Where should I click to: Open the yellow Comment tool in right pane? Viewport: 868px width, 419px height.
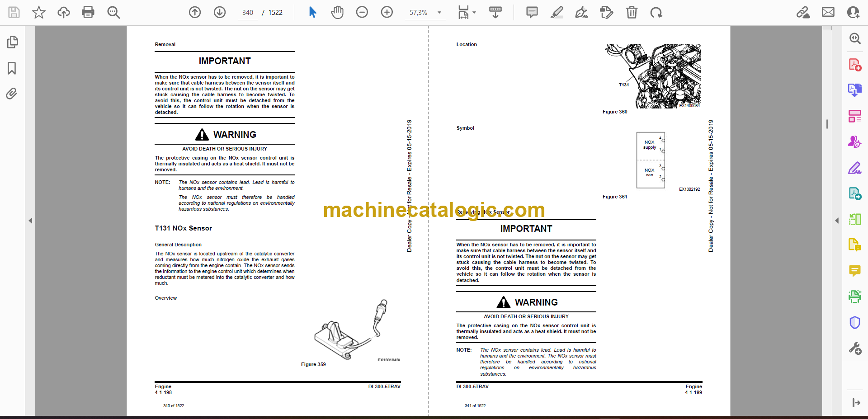[x=855, y=271]
